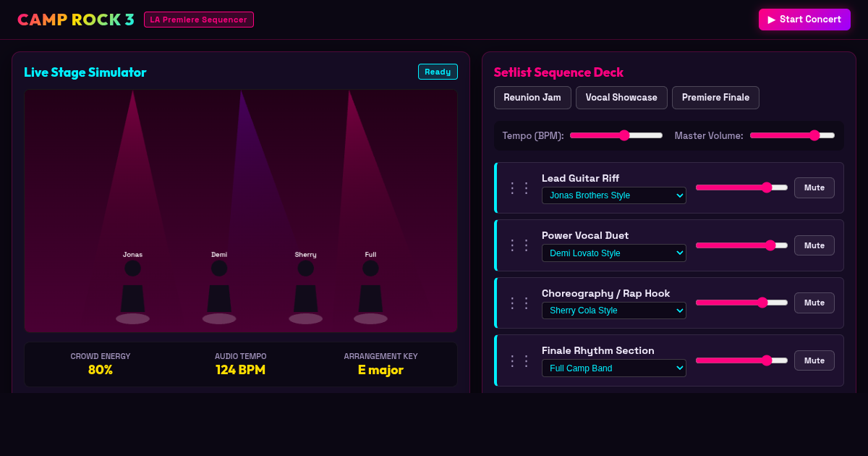The height and width of the screenshot is (456, 868).
Task: Select the Full band performer figure on stage
Action: pos(370,287)
